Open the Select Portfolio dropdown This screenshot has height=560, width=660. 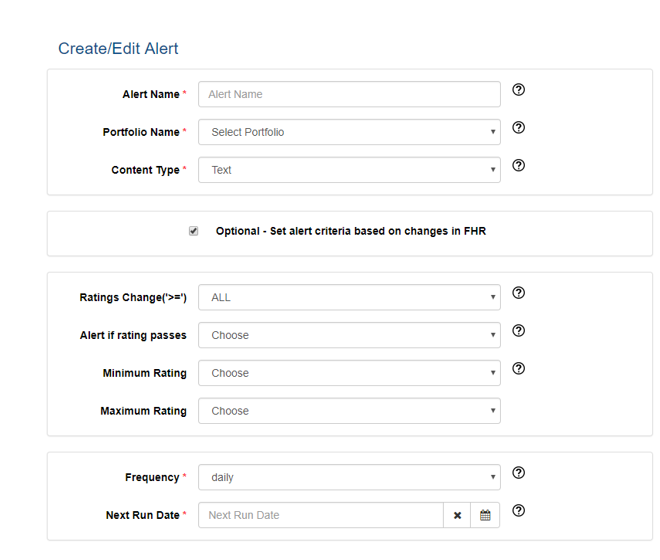(x=349, y=132)
